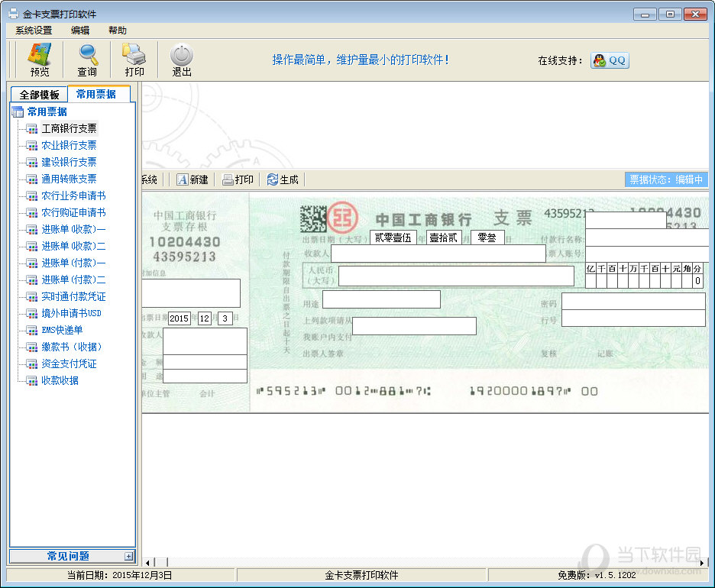715x588 pixels.
Task: Select 收款收据 template item
Action: 60,380
